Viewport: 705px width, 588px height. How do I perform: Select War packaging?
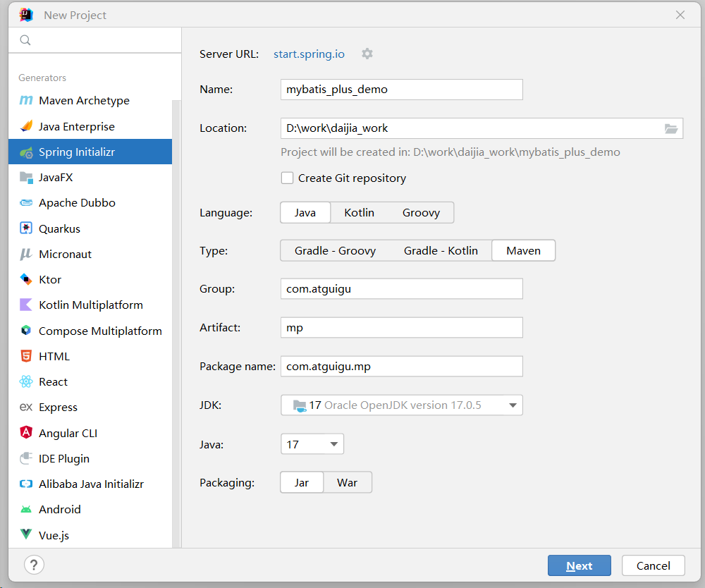point(347,483)
